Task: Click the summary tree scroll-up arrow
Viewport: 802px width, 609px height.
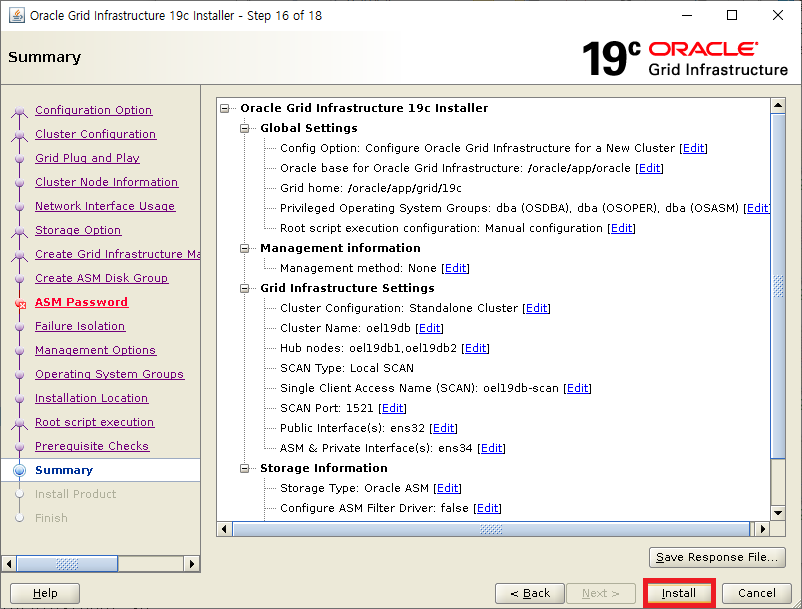Action: point(778,105)
